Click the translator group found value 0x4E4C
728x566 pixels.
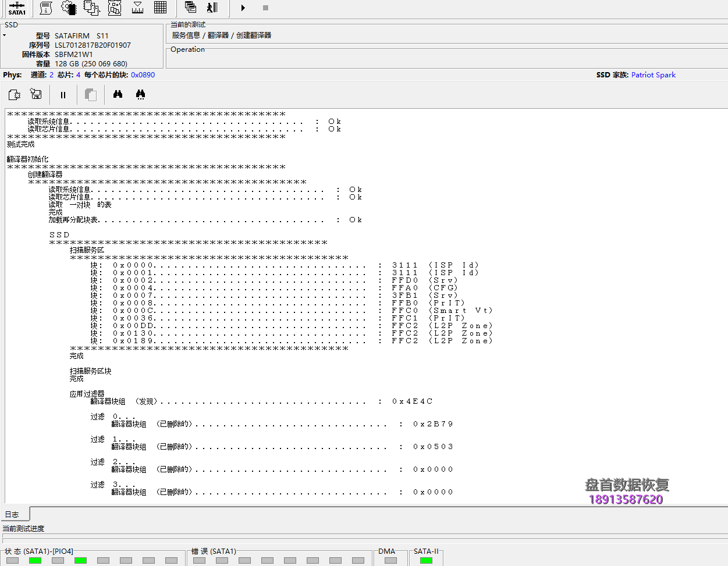(413, 401)
